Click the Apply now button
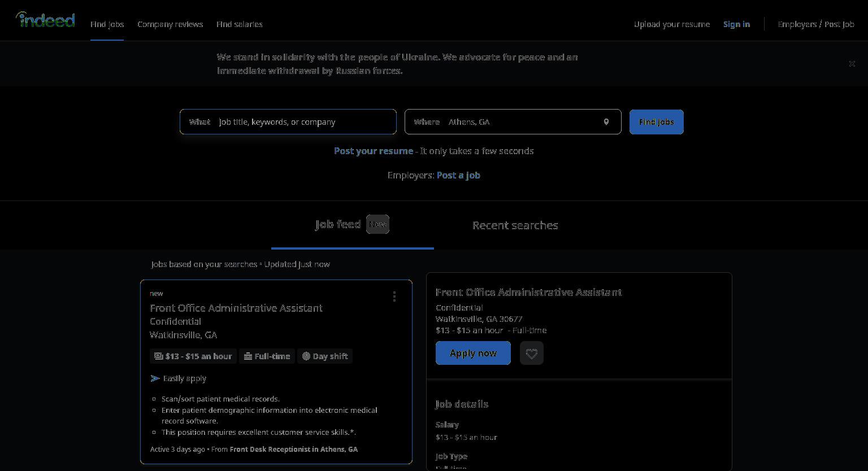Screen dimensions: 868x471 (473, 353)
